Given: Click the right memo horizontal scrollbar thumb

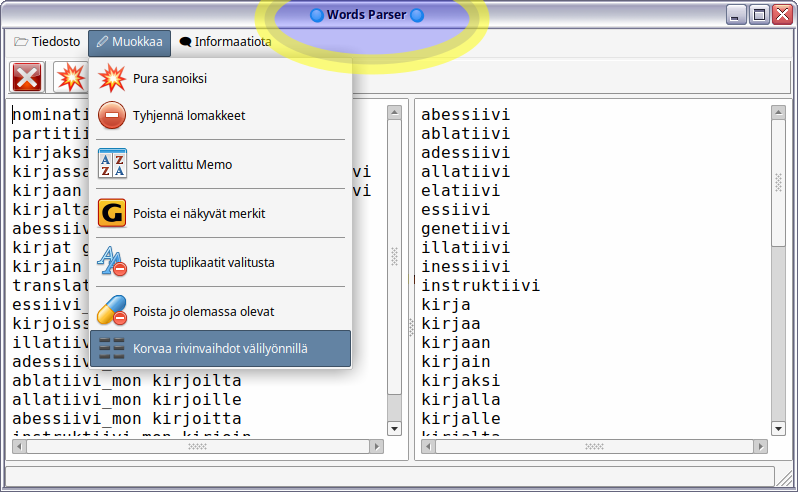Looking at the screenshot, I should click(x=594, y=447).
